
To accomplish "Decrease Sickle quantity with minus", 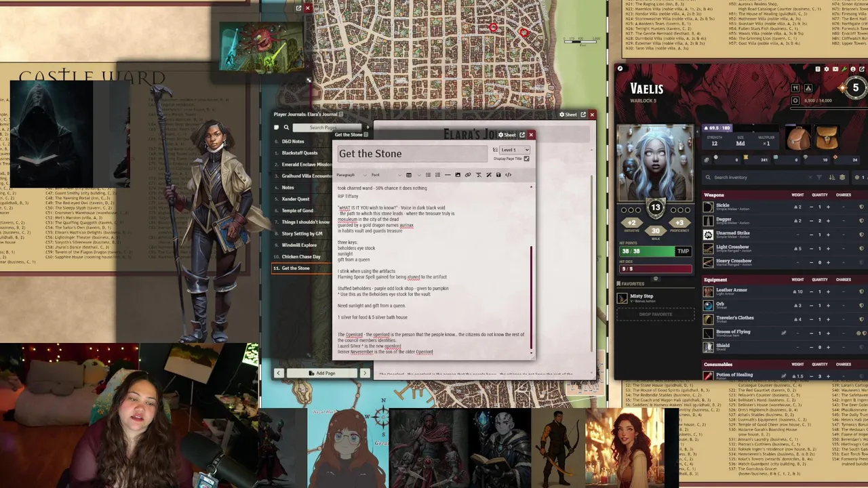I will [812, 207].
